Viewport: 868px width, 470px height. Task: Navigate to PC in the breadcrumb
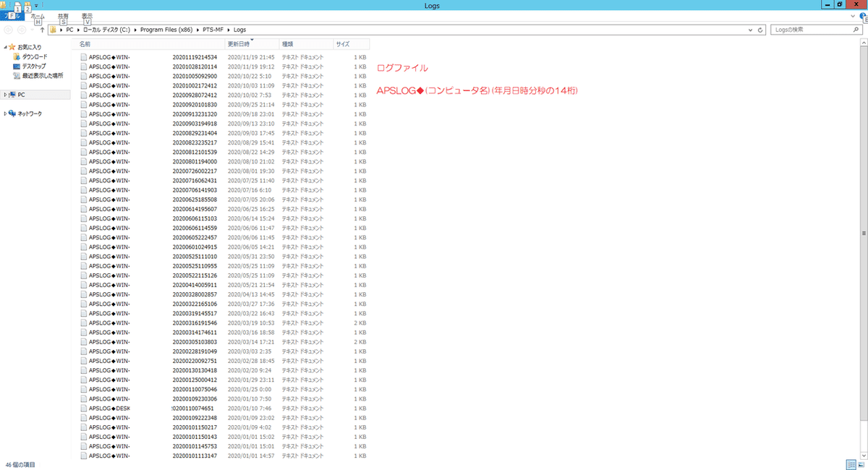(69, 30)
